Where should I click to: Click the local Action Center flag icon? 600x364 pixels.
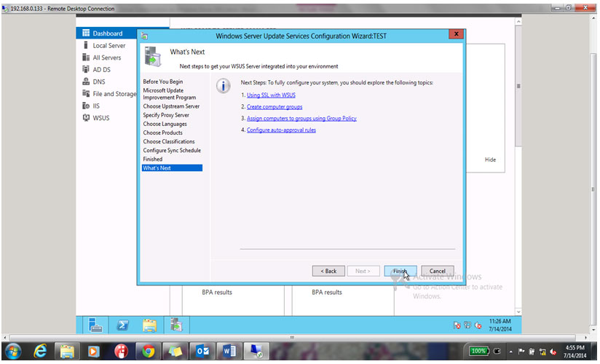[x=521, y=352]
